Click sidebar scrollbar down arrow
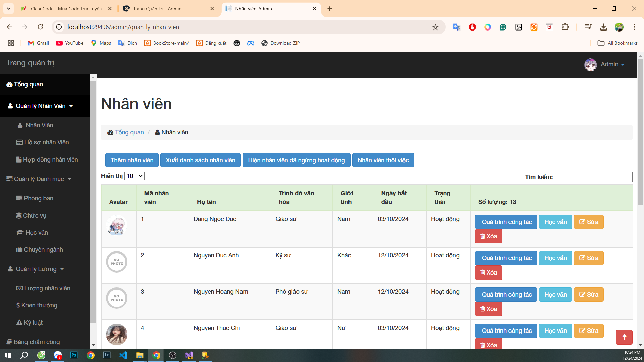The height and width of the screenshot is (362, 644). pyautogui.click(x=93, y=345)
